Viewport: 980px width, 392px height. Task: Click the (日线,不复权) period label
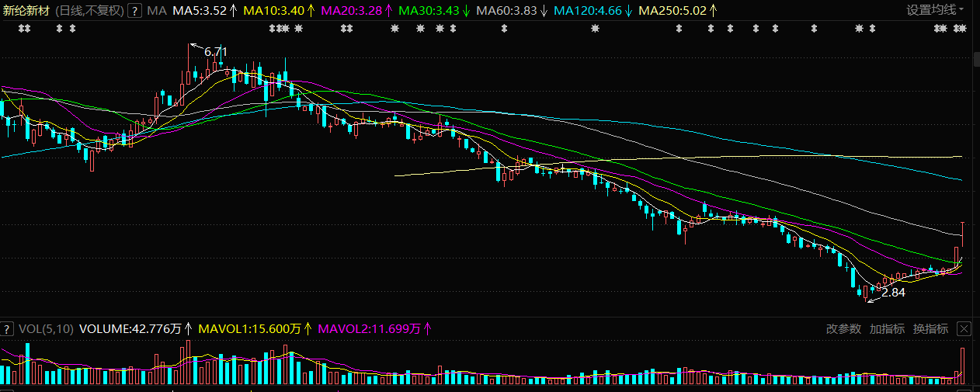pyautogui.click(x=90, y=11)
